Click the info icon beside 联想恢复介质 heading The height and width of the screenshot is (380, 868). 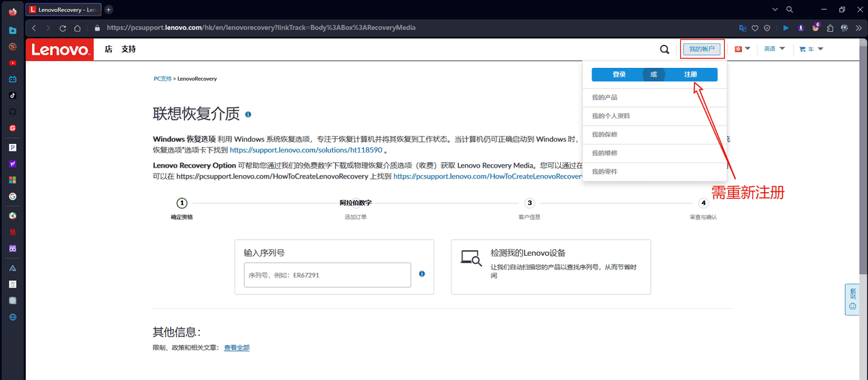[248, 115]
